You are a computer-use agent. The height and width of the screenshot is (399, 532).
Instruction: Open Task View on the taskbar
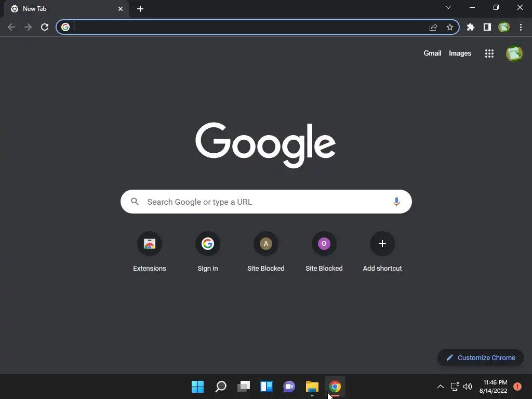[244, 387]
